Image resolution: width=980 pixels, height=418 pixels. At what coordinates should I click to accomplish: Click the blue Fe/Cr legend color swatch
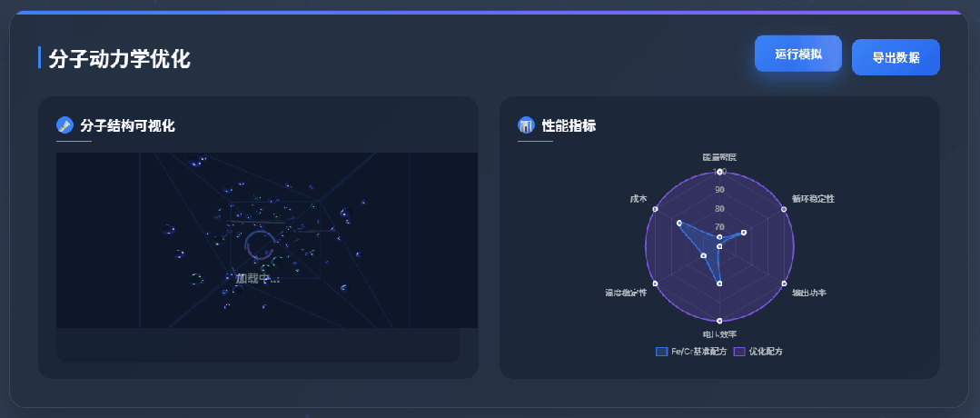tap(661, 352)
